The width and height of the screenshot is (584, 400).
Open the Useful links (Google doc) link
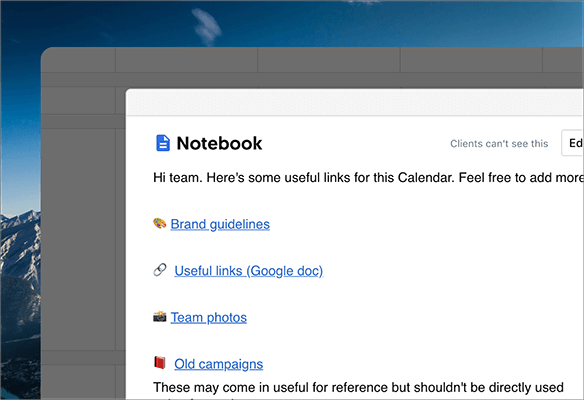(x=248, y=271)
